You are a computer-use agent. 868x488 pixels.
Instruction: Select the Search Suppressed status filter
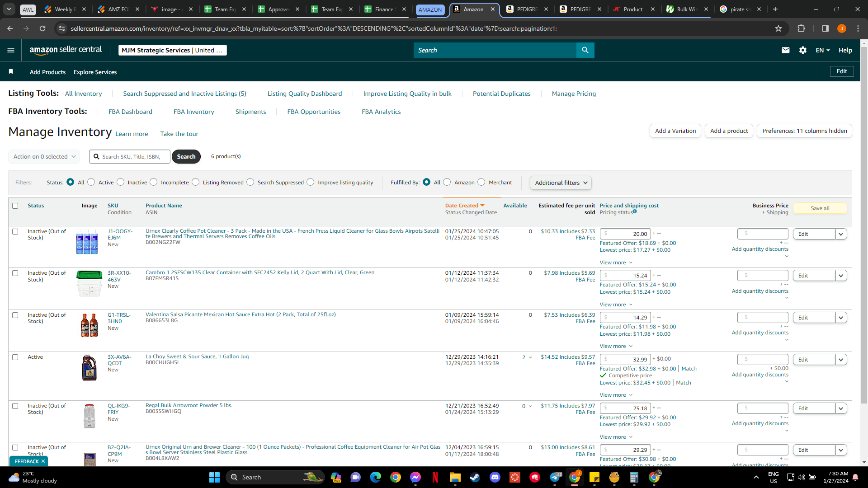pyautogui.click(x=250, y=182)
